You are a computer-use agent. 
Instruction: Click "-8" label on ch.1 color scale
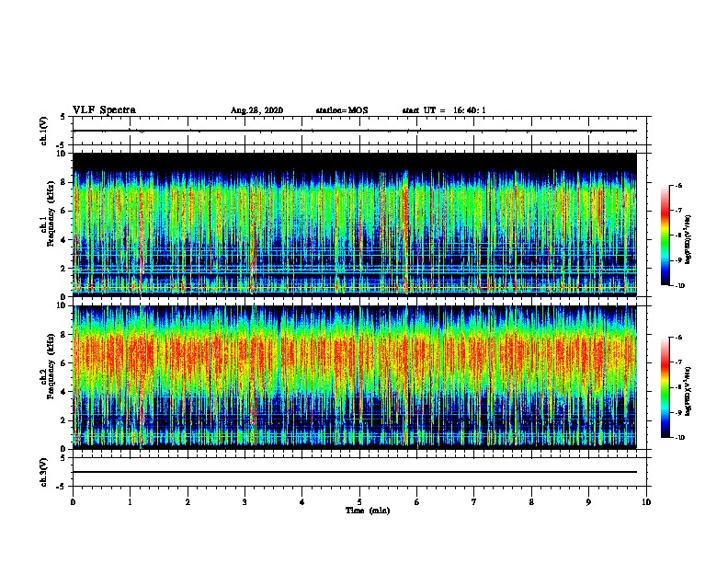pos(678,236)
